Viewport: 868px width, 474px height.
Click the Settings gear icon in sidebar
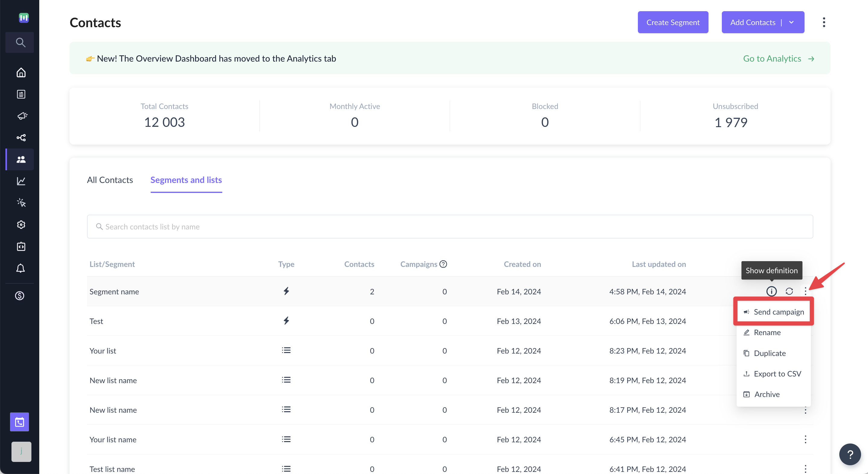(x=20, y=225)
